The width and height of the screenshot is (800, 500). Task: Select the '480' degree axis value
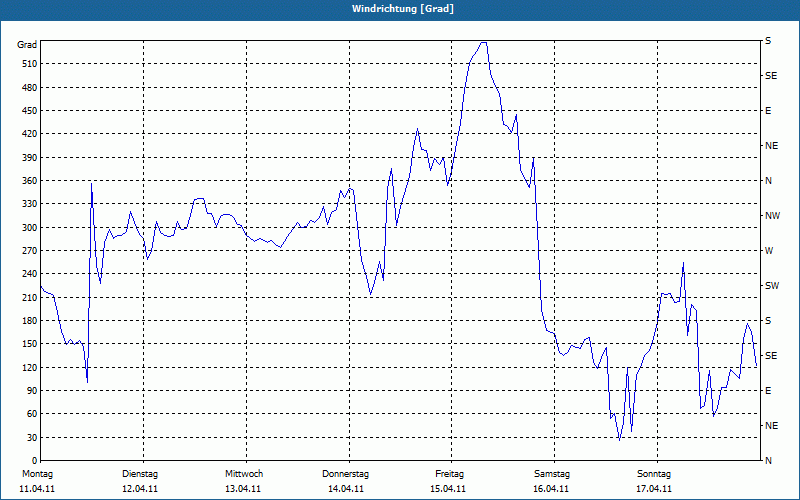tap(30, 87)
